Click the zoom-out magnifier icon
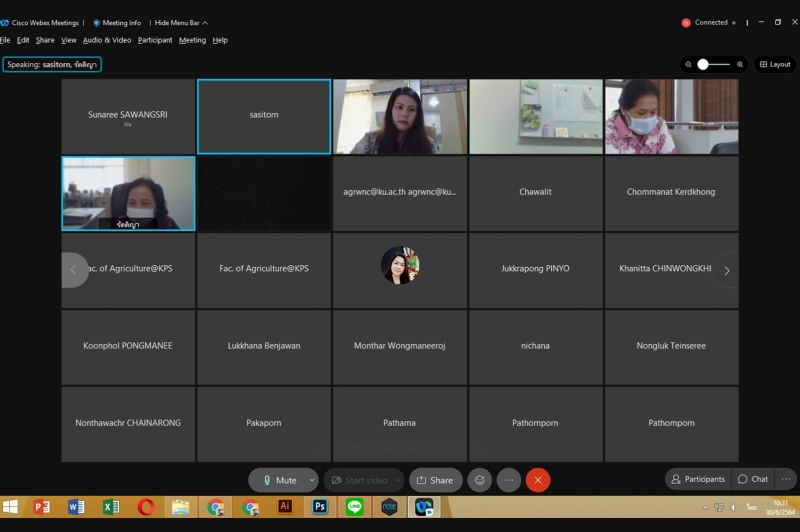Screen dimensions: 800x532 [688, 64]
